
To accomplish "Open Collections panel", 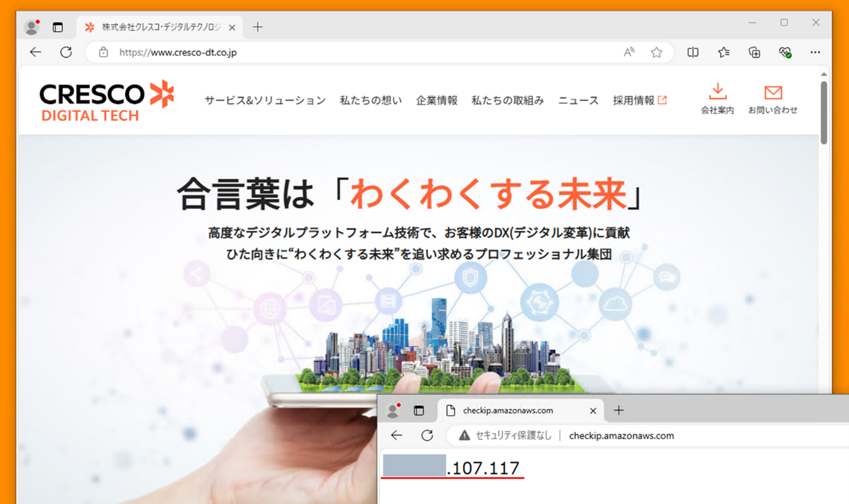I will (x=754, y=52).
